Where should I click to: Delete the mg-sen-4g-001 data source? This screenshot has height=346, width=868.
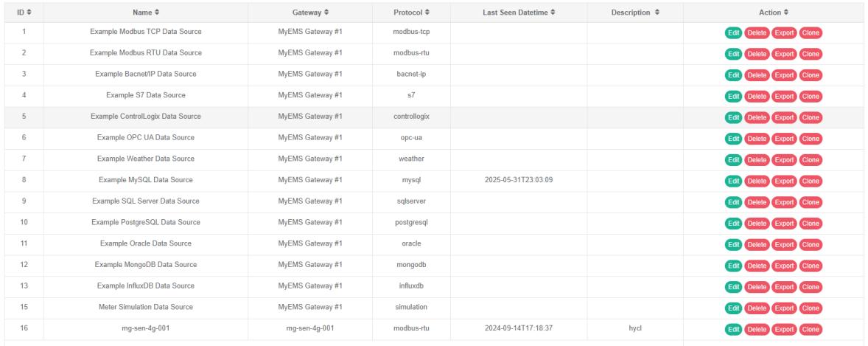755,328
